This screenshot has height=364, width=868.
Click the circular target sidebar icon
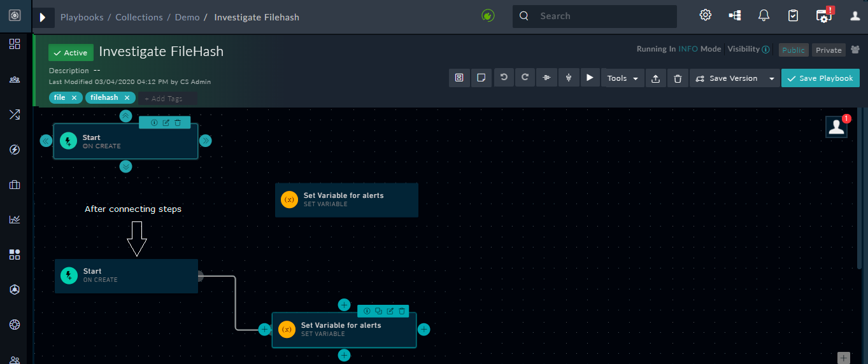pos(14,325)
